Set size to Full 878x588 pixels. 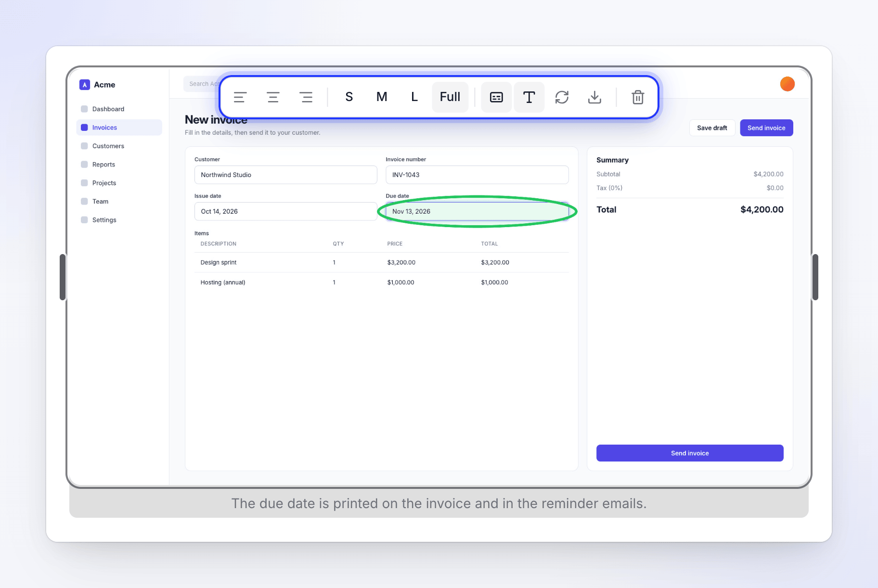pyautogui.click(x=450, y=97)
